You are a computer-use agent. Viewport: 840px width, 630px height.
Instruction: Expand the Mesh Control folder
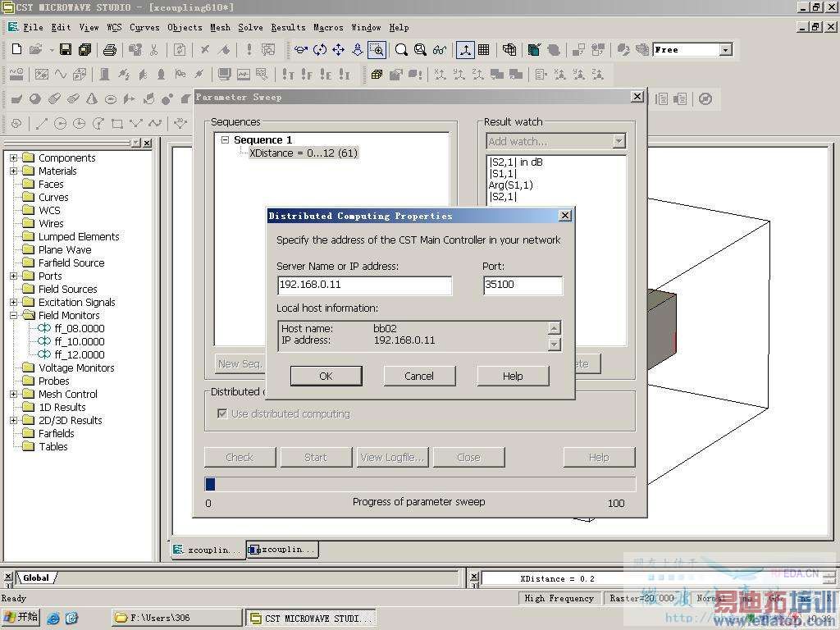tap(13, 395)
